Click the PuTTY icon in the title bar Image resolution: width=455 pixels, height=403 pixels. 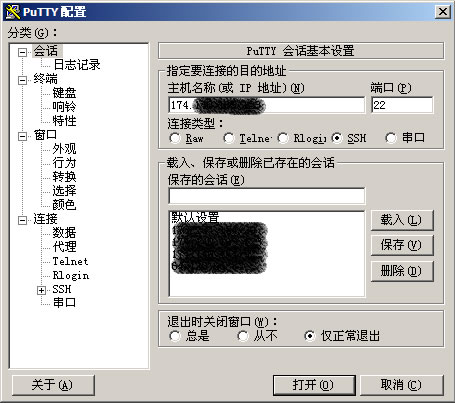click(x=13, y=12)
